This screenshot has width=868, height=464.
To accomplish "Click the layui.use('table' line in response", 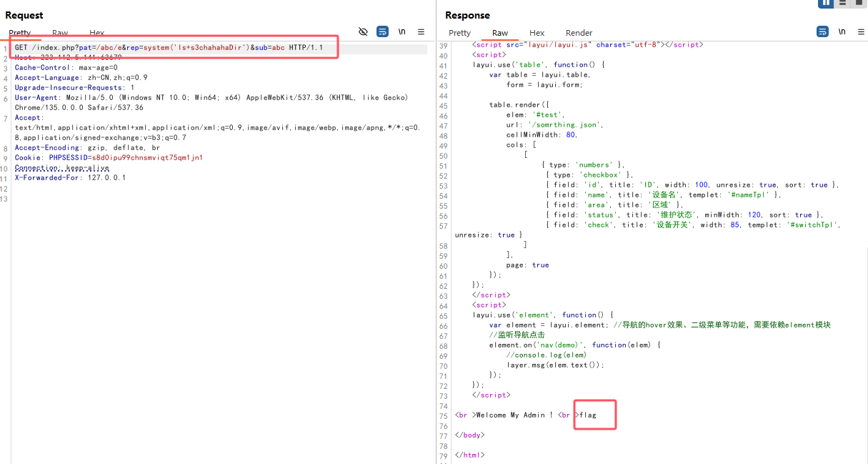I will tap(539, 65).
